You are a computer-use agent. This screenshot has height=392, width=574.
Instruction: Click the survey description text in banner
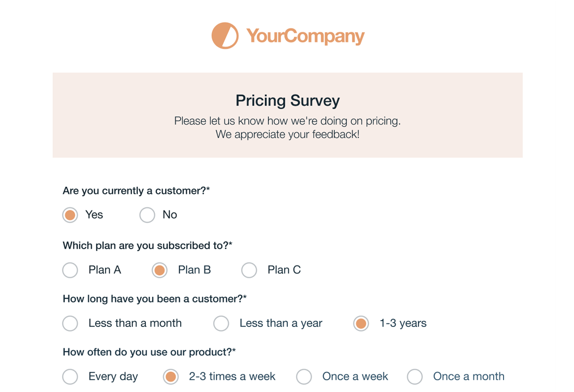(x=287, y=128)
